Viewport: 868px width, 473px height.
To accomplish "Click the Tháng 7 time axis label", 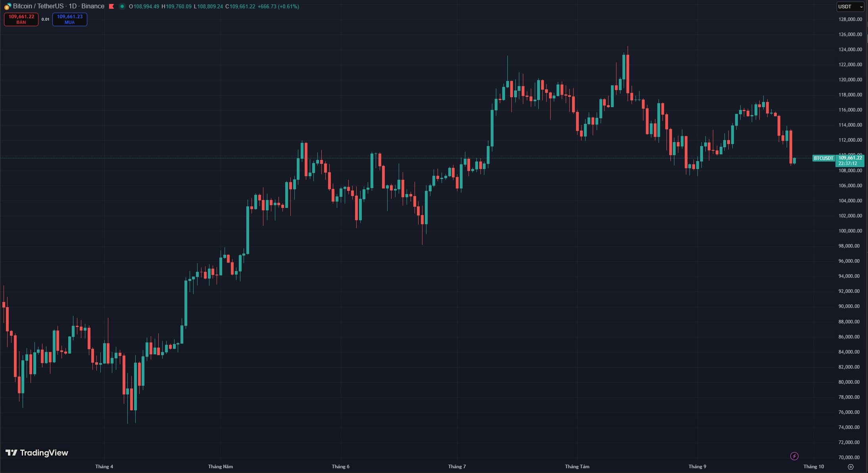I will [x=457, y=467].
